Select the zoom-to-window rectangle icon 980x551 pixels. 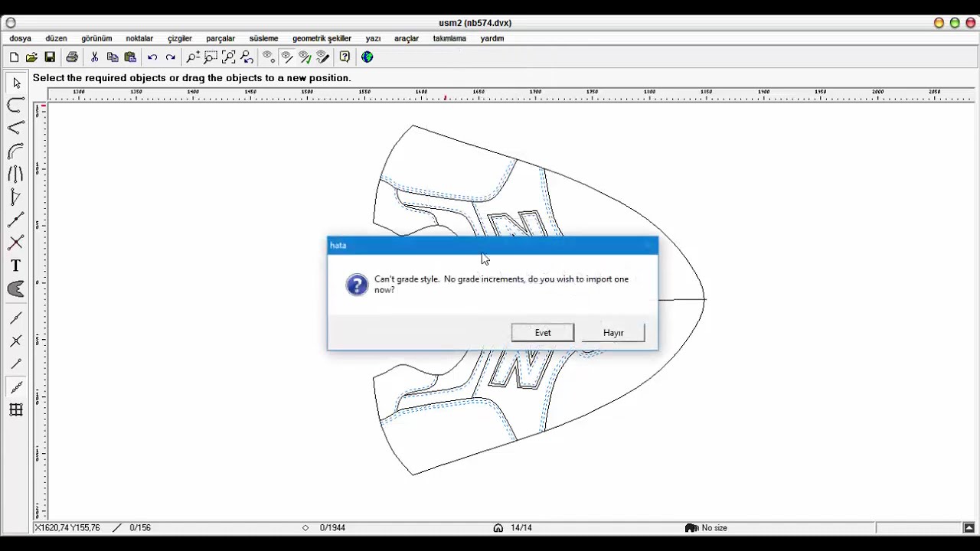211,57
